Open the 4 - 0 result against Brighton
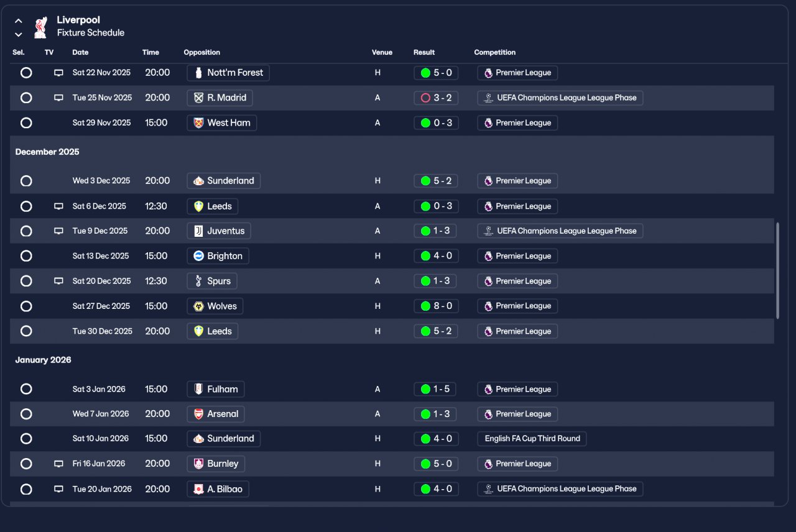796x532 pixels. [436, 256]
